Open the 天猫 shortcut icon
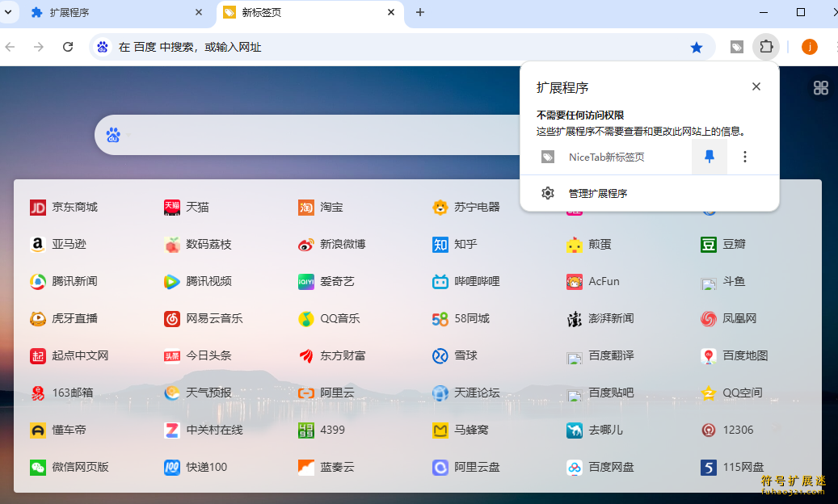This screenshot has width=838, height=504. [171, 207]
